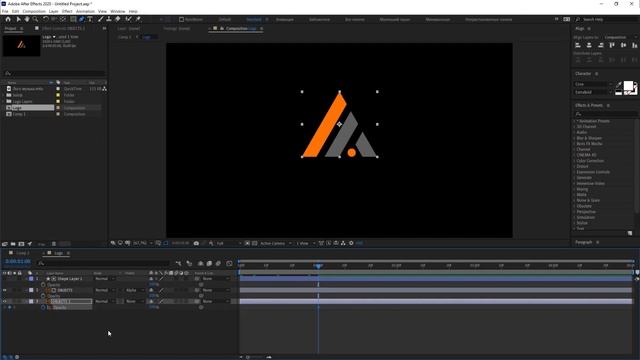Open the font family dropdown in Character
The height and width of the screenshot is (360, 640).
[x=593, y=84]
